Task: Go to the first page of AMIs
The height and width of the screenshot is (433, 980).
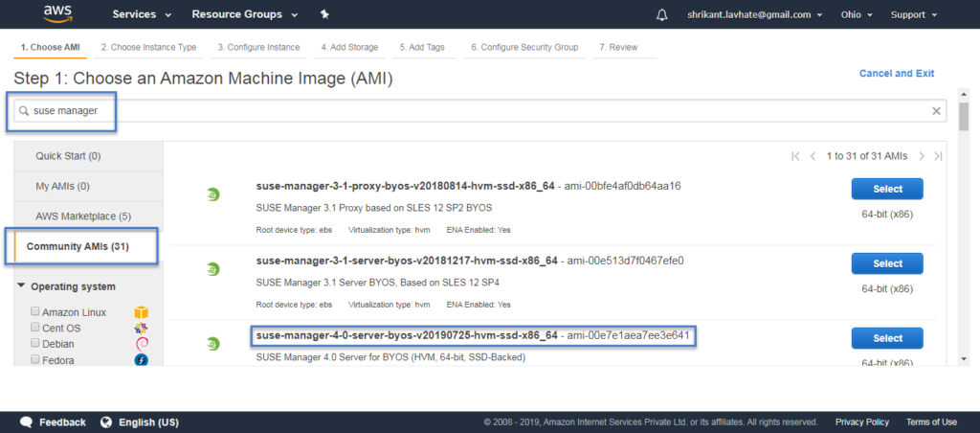Action: tap(795, 156)
